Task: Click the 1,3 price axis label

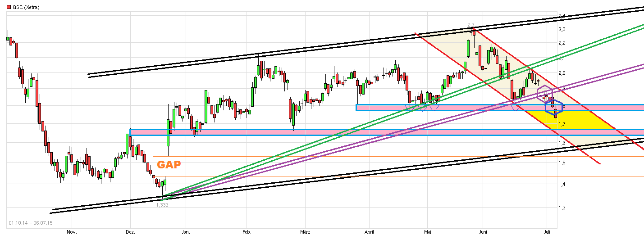Action: tap(562, 208)
